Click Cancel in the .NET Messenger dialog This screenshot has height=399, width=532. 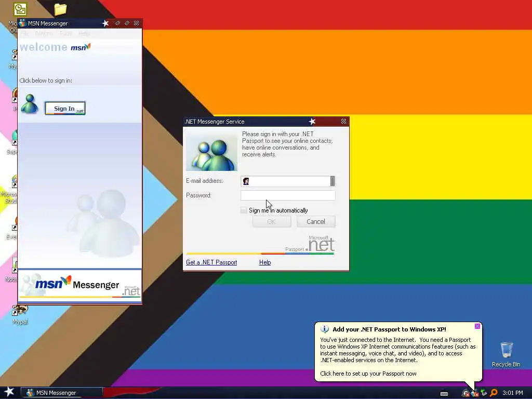point(316,221)
